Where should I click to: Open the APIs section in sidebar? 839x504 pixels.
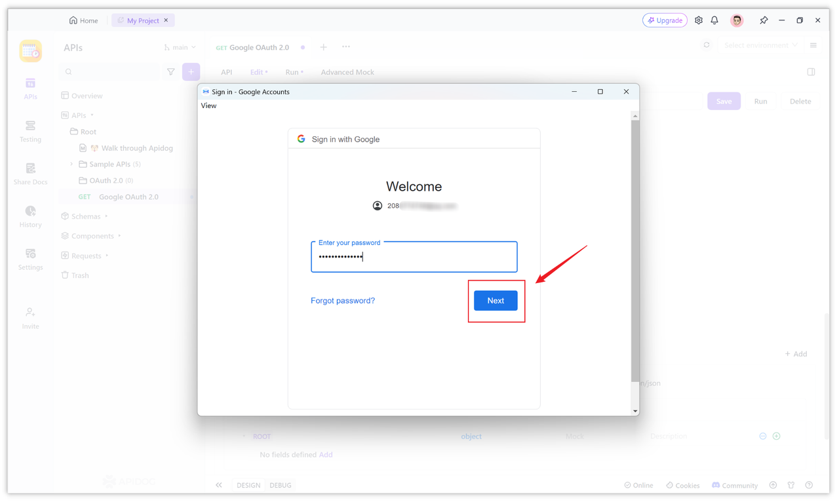[30, 88]
